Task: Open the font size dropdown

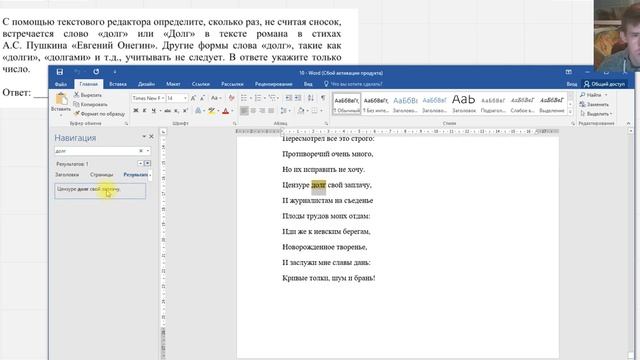Action: click(x=185, y=98)
